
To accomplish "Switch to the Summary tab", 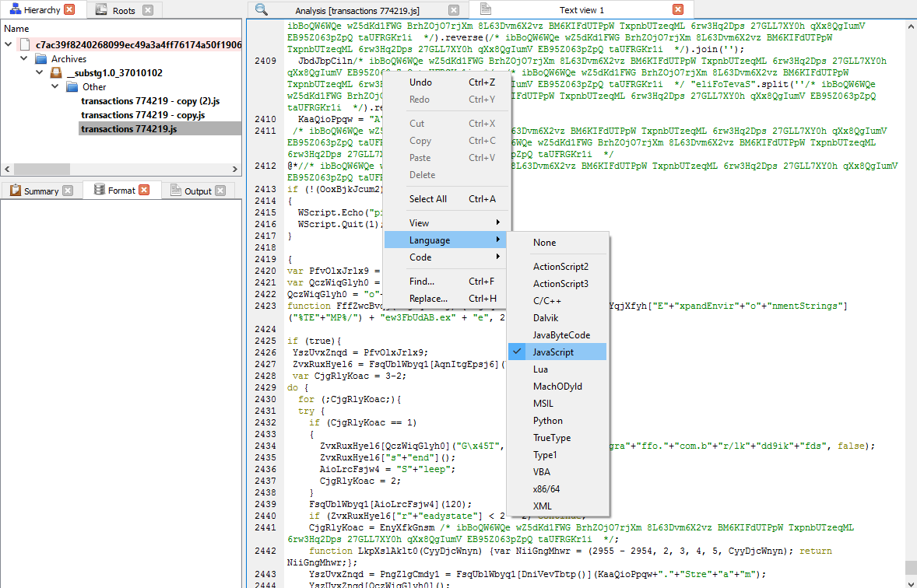I will pyautogui.click(x=41, y=191).
